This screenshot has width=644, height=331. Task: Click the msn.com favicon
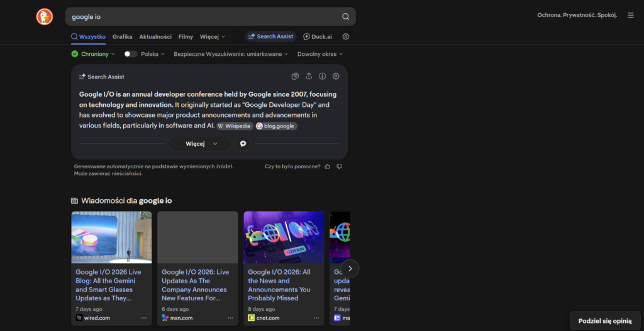click(x=165, y=318)
